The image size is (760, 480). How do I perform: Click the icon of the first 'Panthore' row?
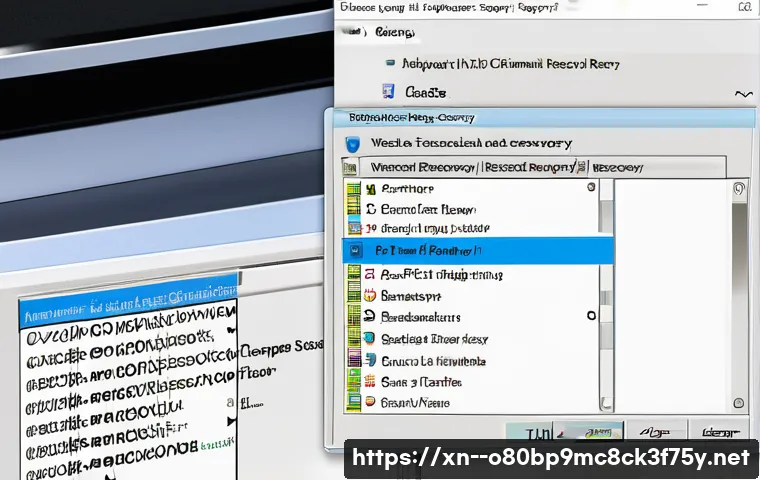coord(371,189)
